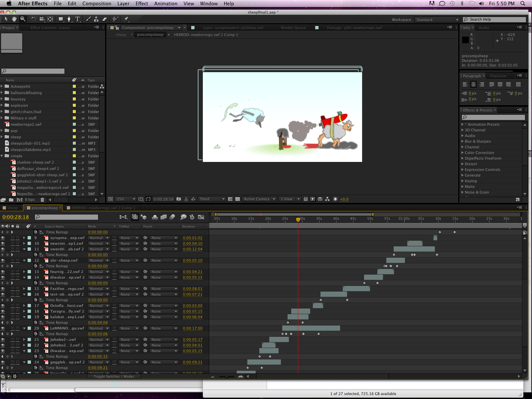Open the Composition menu
Screen dimensions: 532x399
click(x=97, y=4)
